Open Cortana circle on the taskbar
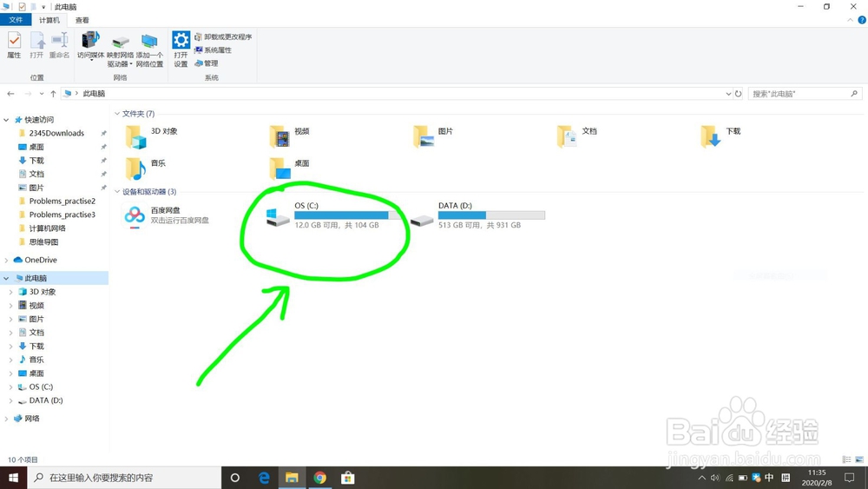 click(234, 478)
